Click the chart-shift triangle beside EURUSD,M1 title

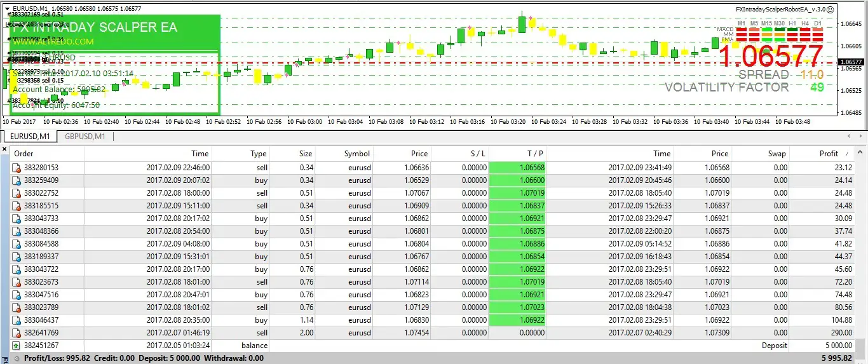(x=7, y=9)
